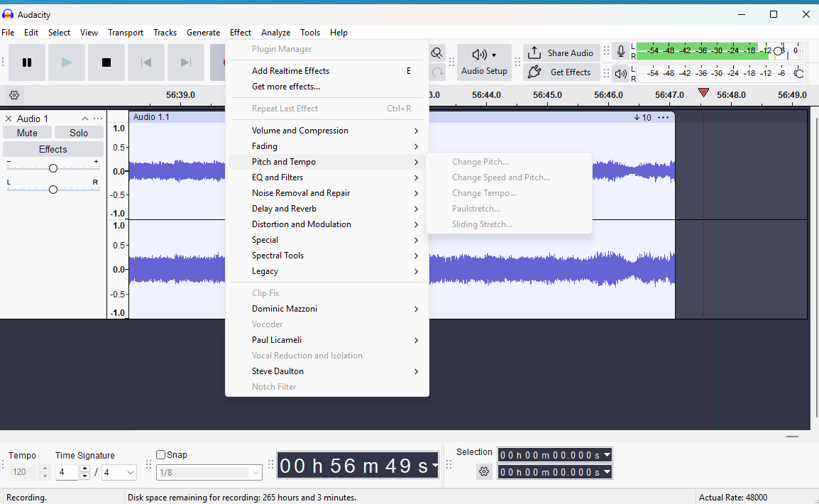Expand Paul Licameli submenu

click(326, 340)
